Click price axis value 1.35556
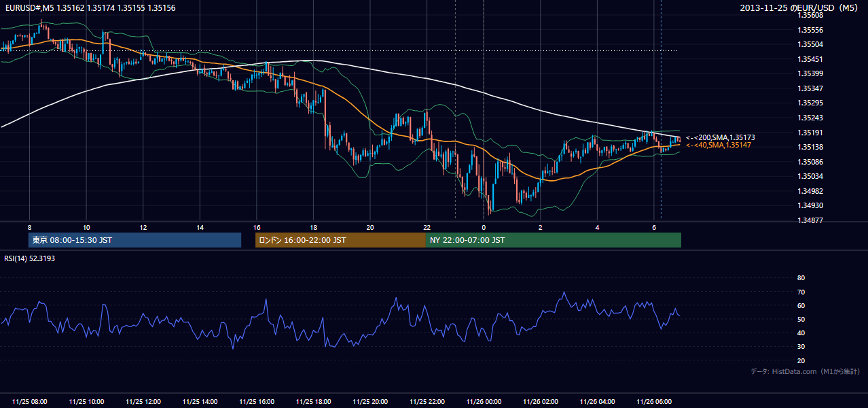The height and width of the screenshot is (408, 868). click(810, 30)
